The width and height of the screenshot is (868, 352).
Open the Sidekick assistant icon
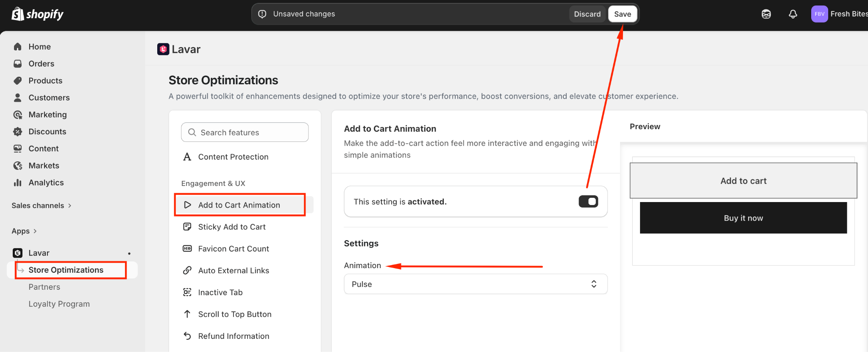tap(766, 14)
